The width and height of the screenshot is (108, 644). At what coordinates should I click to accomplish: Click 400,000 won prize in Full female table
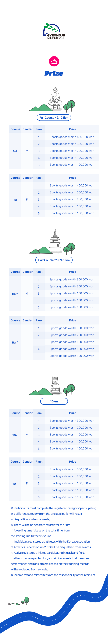(x=72, y=185)
